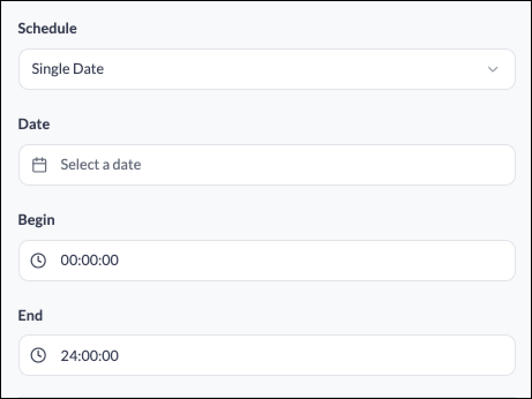
Task: Expand the Schedule dropdown chevron arrow
Action: click(x=493, y=70)
